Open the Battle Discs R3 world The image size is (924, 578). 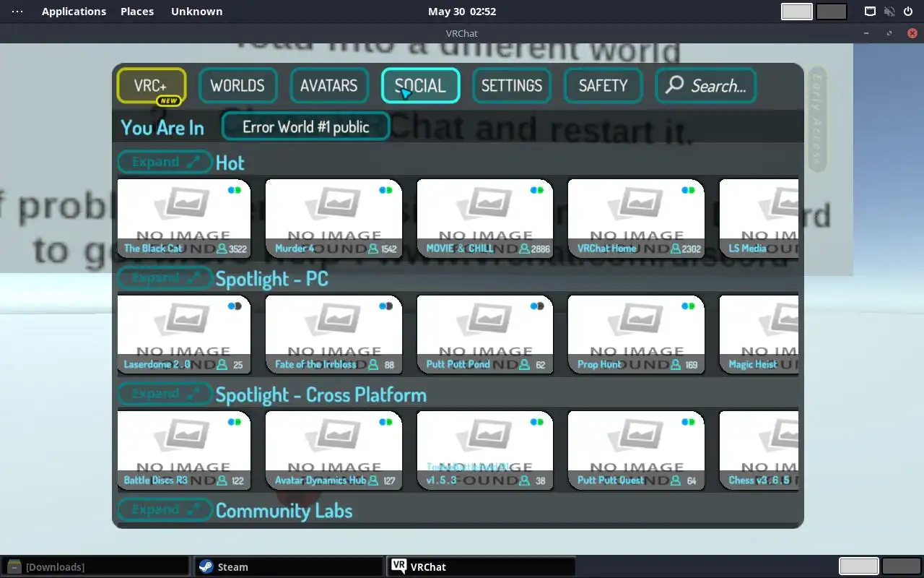[184, 450]
